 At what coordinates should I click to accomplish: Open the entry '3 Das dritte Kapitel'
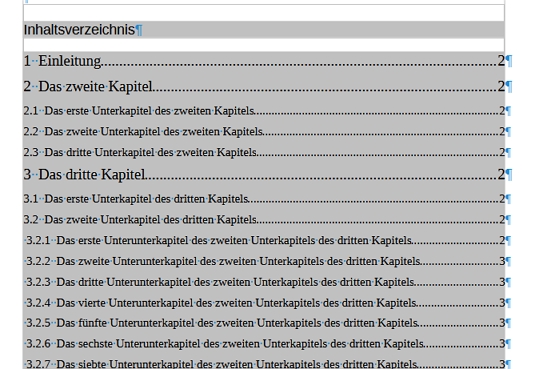[x=264, y=174]
